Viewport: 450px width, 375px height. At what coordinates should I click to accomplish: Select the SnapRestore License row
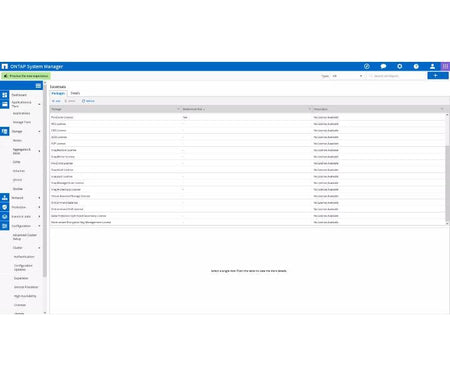tap(247, 150)
